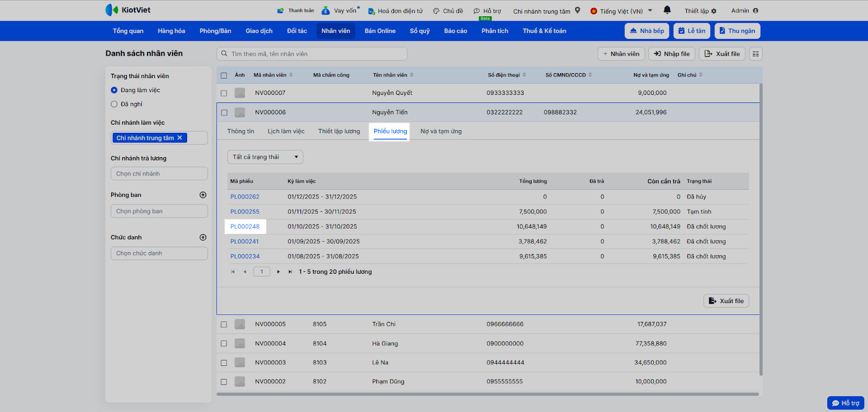Go to next page of payslips
The width and height of the screenshot is (868, 412).
[278, 272]
